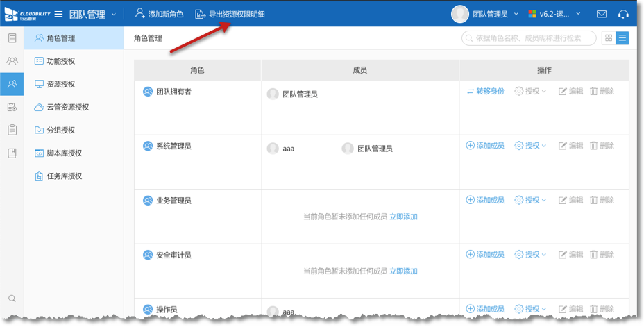The height and width of the screenshot is (327, 644).
Task: Click 删除 in 团队拥有者 row
Action: [x=602, y=91]
